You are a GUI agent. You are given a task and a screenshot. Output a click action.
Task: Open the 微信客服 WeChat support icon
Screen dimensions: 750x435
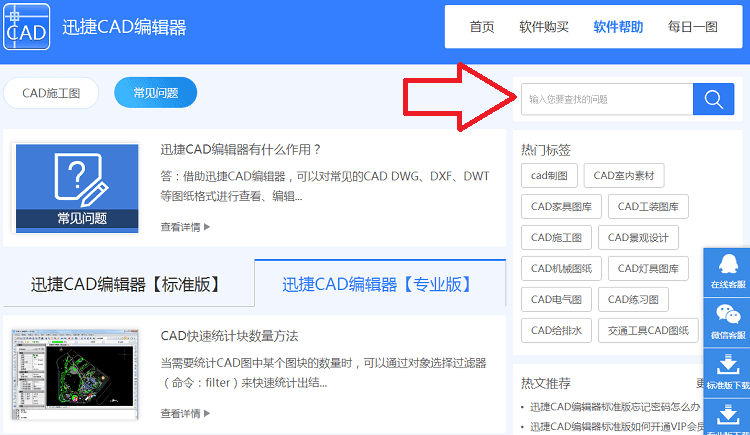pyautogui.click(x=728, y=322)
